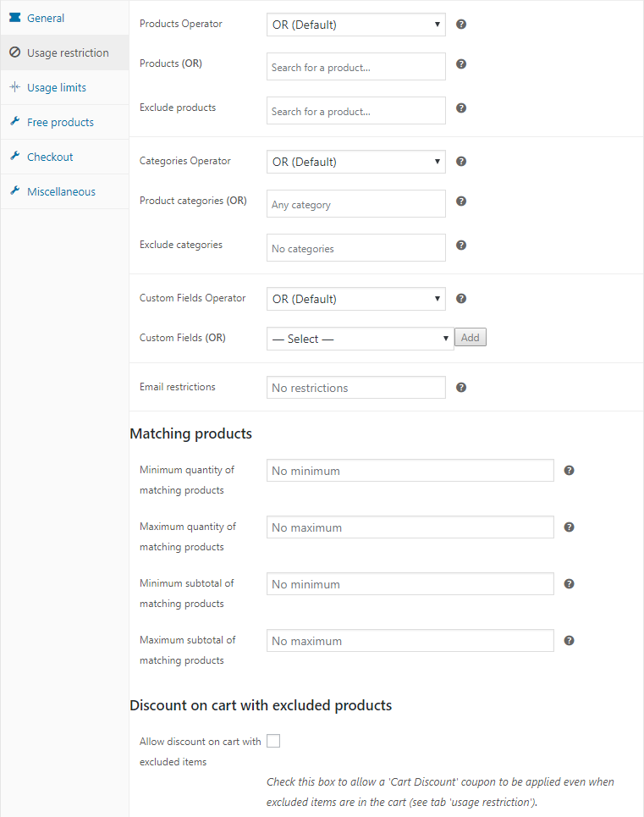This screenshot has height=817, width=644.
Task: Click the Usage limits sidebar icon
Action: pos(15,86)
